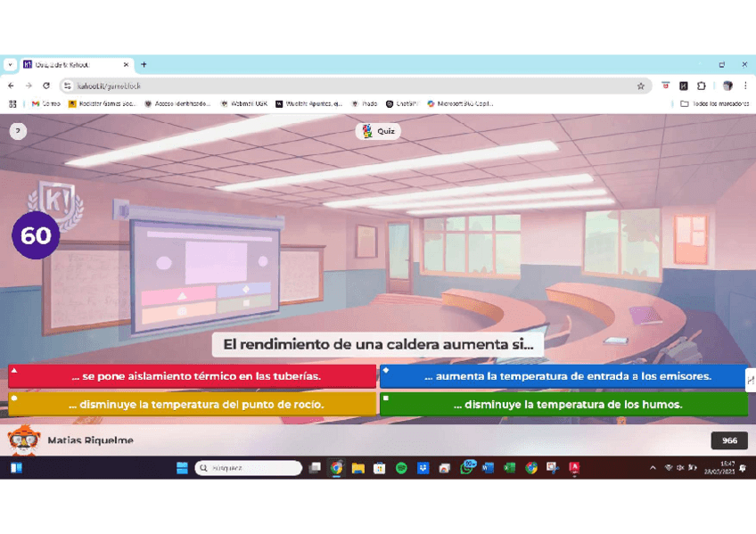Click the Windows taskbar search box
The width and height of the screenshot is (756, 534).
point(249,468)
